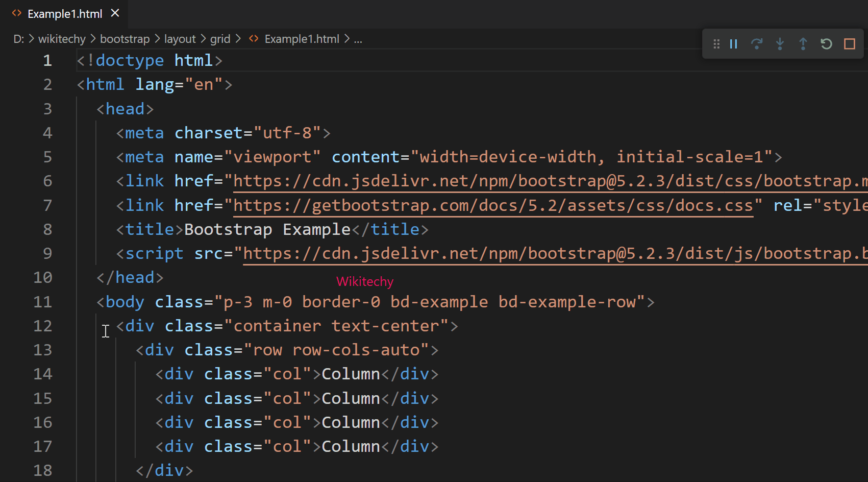Screen dimensions: 868x482
Task: Click line number 8 in the gutter
Action: point(47,230)
